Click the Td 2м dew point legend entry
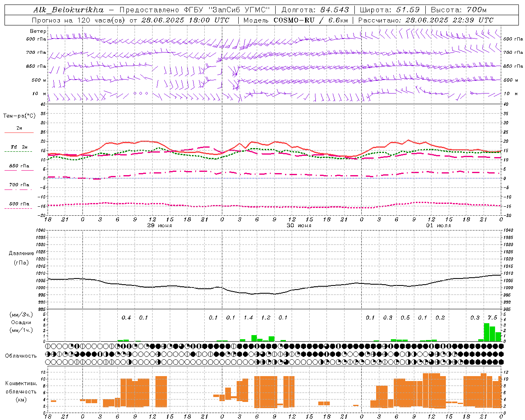 19,147
